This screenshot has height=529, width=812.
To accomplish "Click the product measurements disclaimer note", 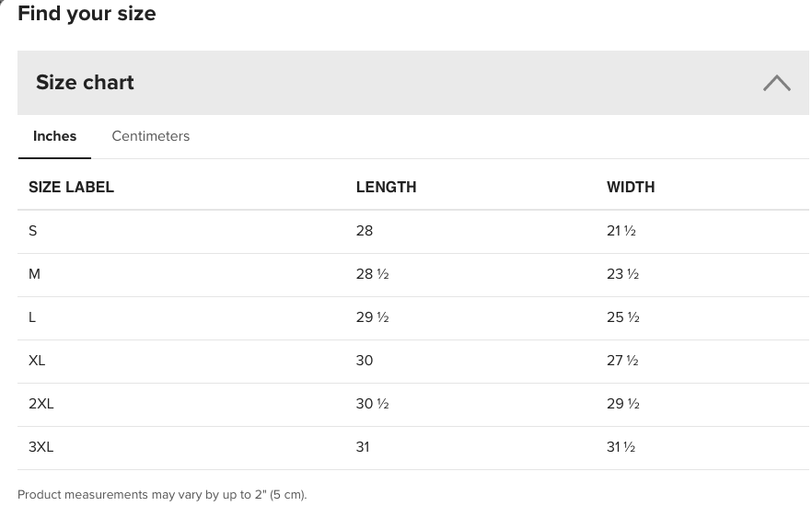I will pyautogui.click(x=162, y=495).
